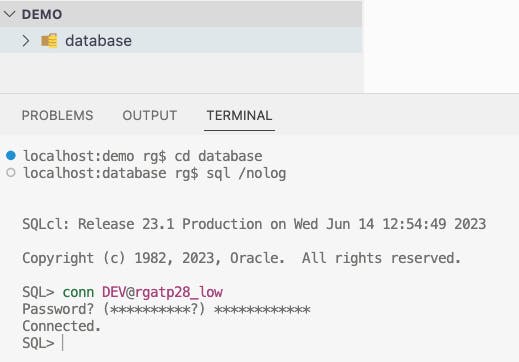The width and height of the screenshot is (519, 362).
Task: Click the green conn keyword
Action: [78, 292]
